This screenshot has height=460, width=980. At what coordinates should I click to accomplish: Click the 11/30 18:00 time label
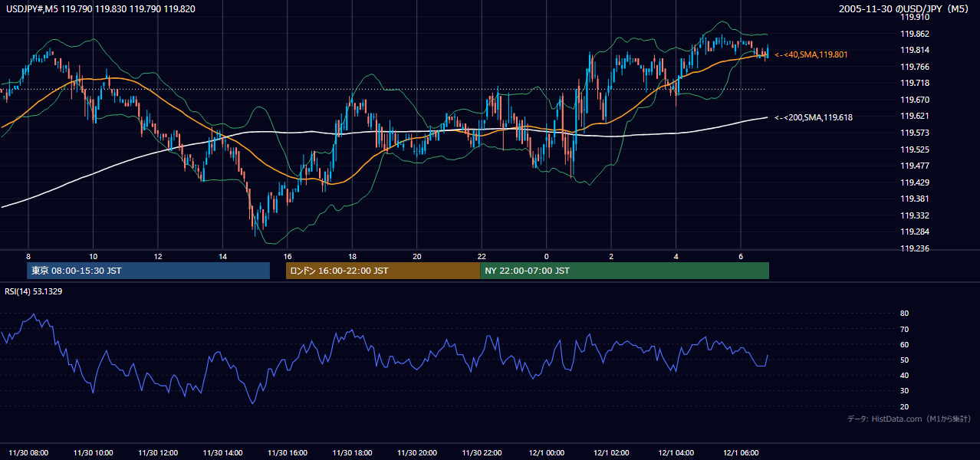[352, 452]
